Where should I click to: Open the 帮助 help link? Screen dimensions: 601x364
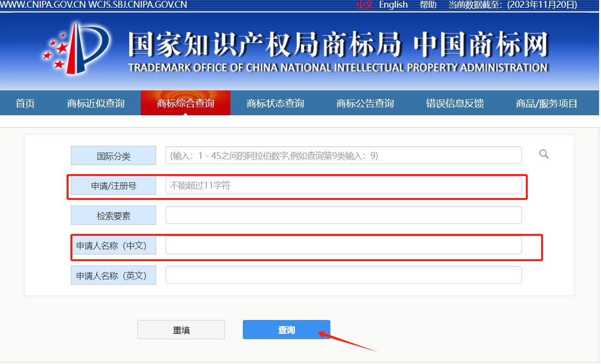(428, 5)
